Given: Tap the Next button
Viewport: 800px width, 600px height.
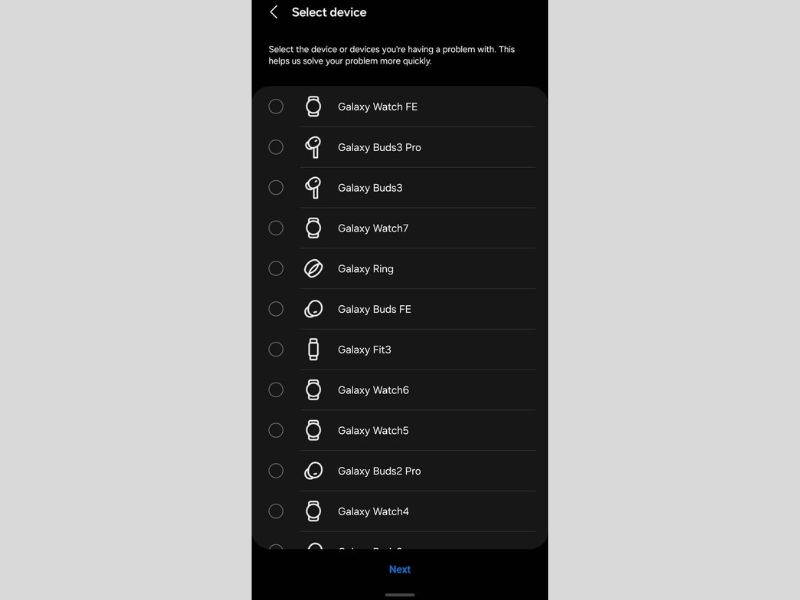Looking at the screenshot, I should click(399, 569).
